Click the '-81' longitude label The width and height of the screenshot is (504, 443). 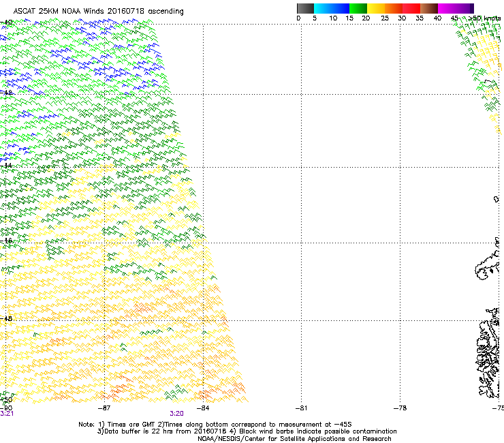click(301, 408)
